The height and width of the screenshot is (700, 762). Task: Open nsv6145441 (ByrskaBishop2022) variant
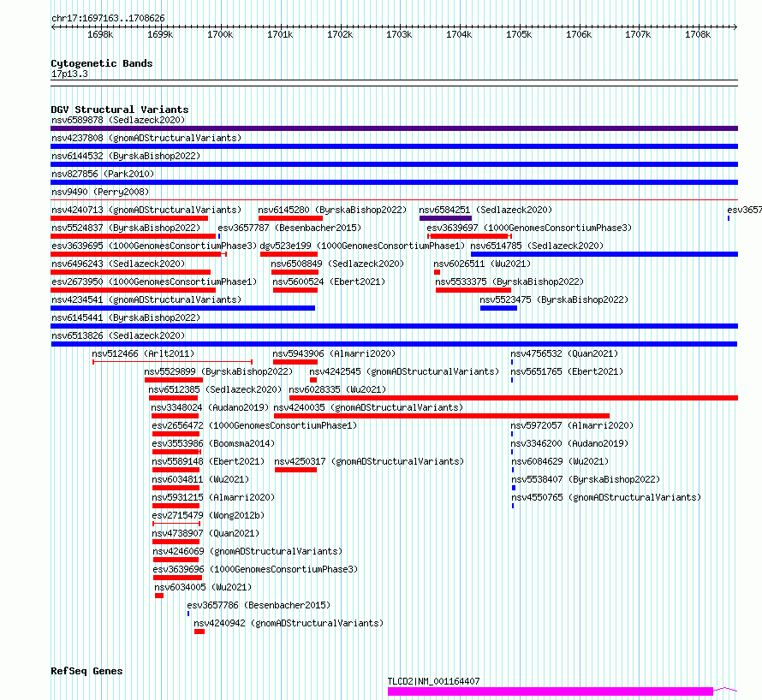[x=126, y=317]
